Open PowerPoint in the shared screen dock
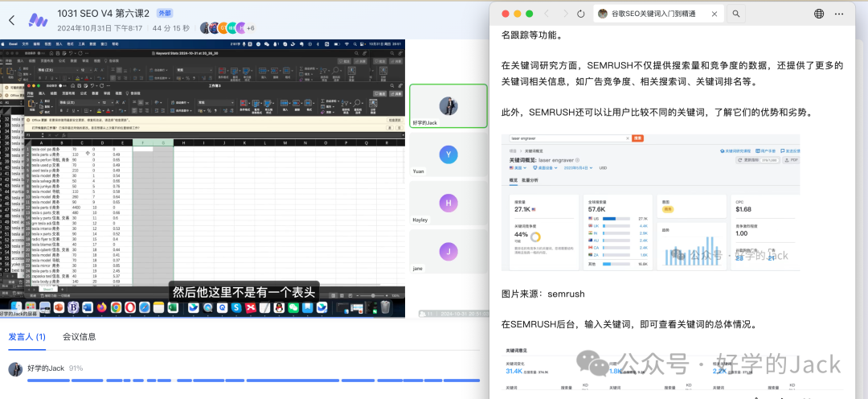 59,307
